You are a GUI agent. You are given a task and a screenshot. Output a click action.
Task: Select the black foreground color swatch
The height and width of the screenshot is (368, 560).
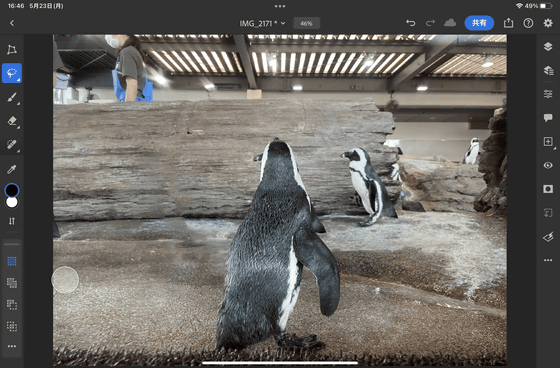click(x=12, y=190)
